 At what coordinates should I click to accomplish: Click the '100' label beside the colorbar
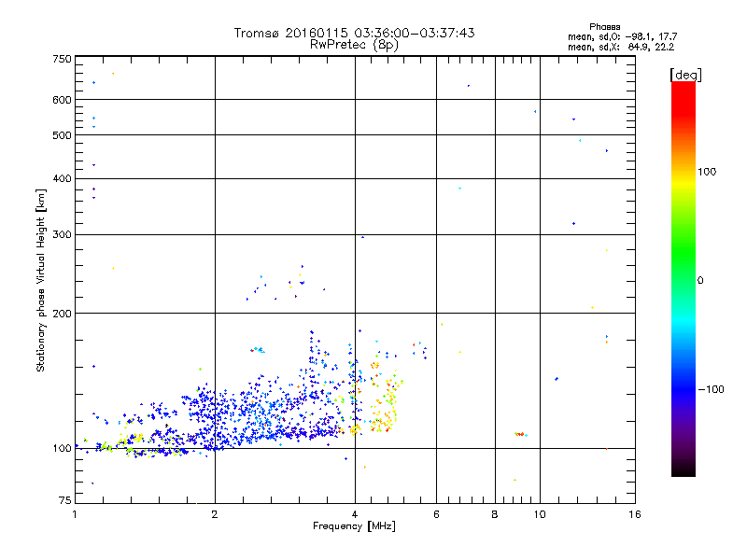point(707,172)
